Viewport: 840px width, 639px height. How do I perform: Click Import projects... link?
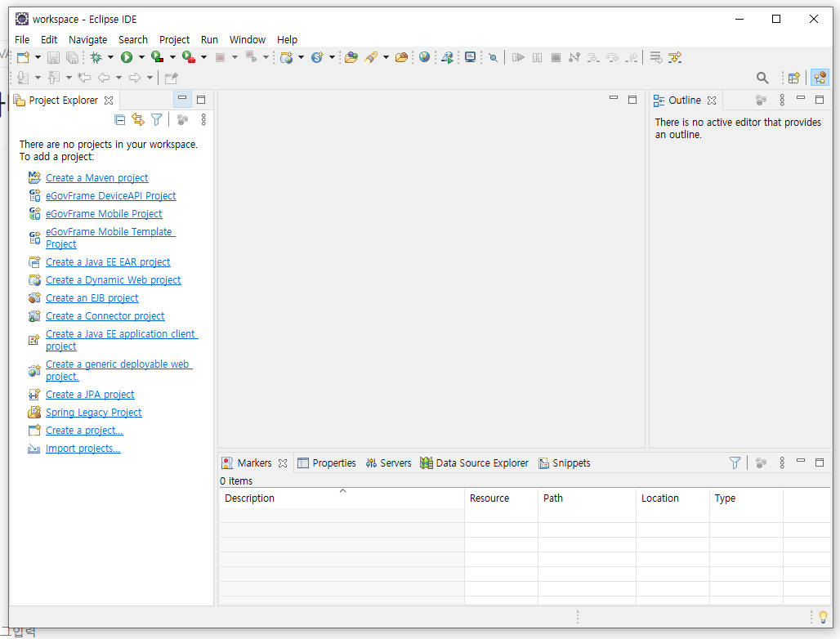coord(83,449)
